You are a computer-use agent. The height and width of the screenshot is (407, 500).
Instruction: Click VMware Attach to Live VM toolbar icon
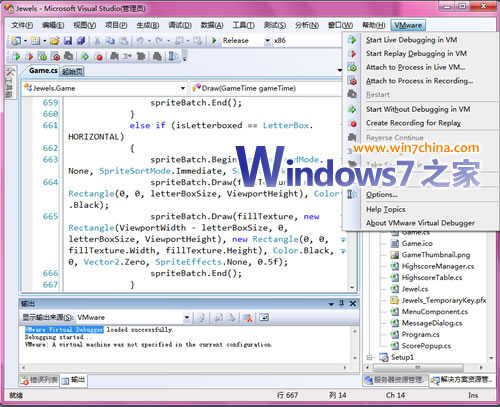[42, 56]
